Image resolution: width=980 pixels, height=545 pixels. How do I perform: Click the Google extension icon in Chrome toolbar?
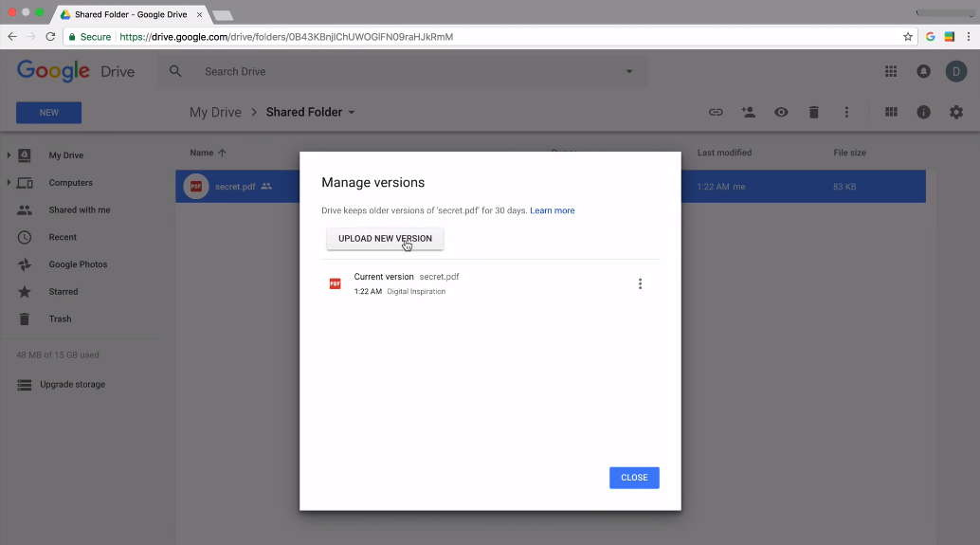930,37
